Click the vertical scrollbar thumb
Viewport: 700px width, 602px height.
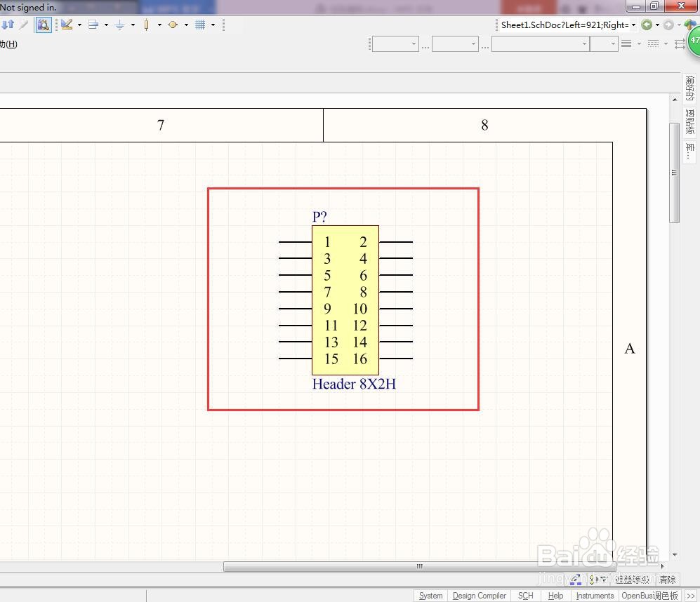(x=674, y=173)
